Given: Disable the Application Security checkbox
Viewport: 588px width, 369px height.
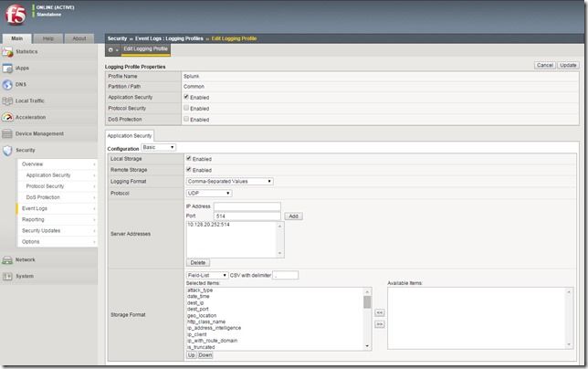Looking at the screenshot, I should pyautogui.click(x=186, y=96).
